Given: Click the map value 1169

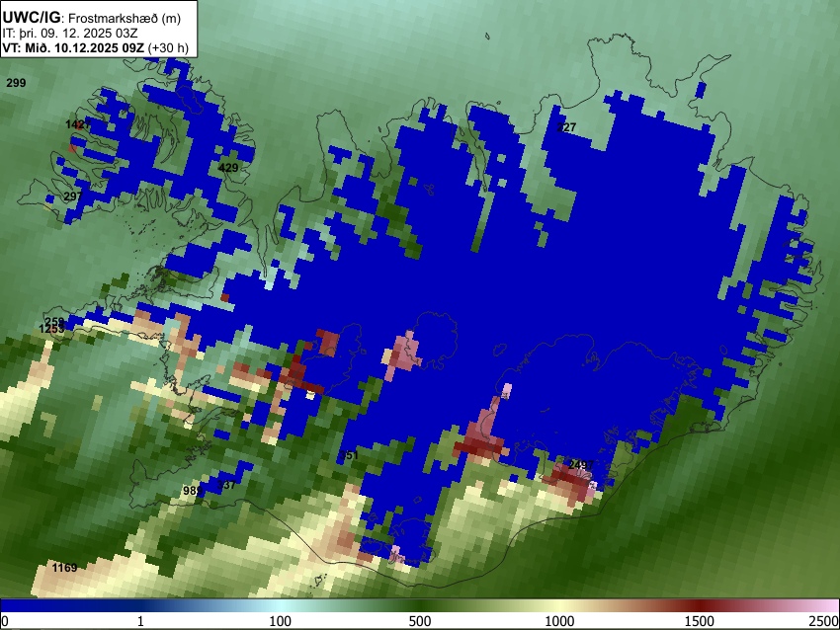Looking at the screenshot, I should pos(64,568).
